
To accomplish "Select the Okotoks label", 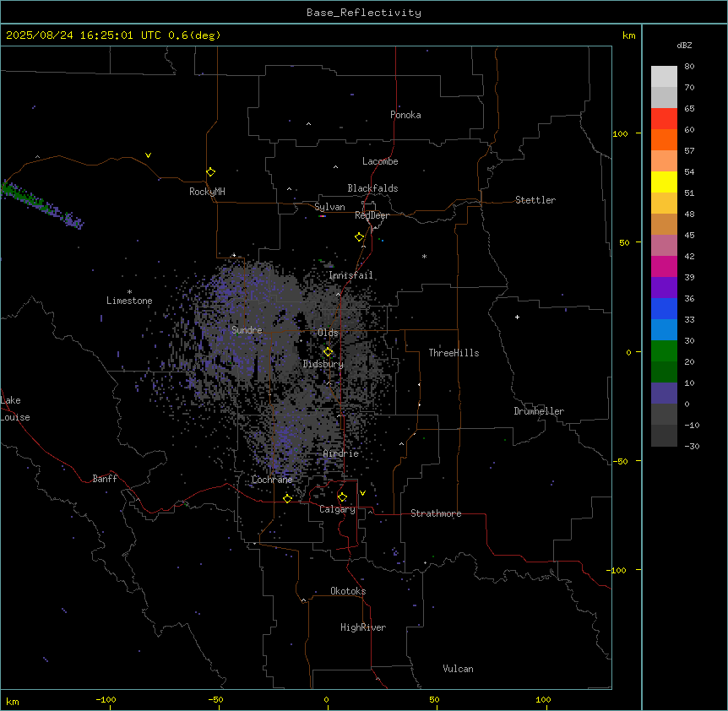I will 348,591.
